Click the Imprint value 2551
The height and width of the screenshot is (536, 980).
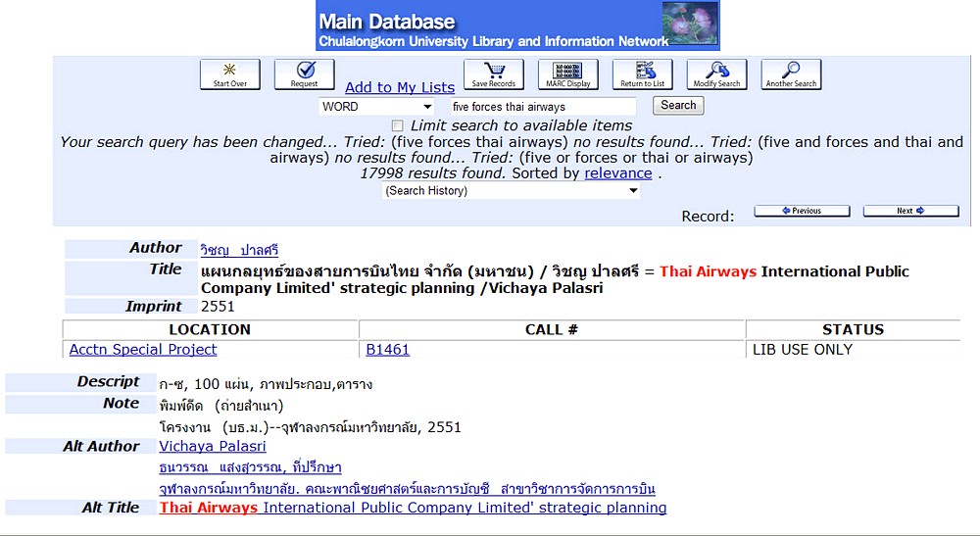(218, 306)
